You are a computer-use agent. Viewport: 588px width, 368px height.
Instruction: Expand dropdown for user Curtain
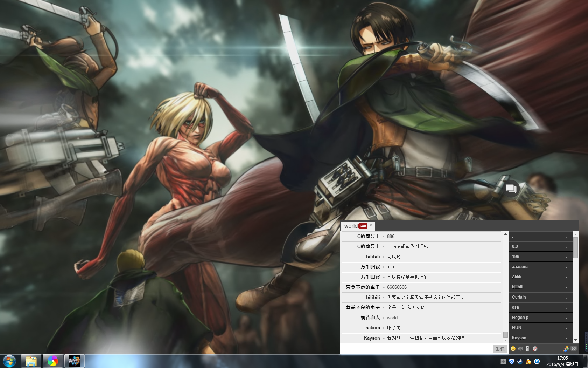pos(566,298)
